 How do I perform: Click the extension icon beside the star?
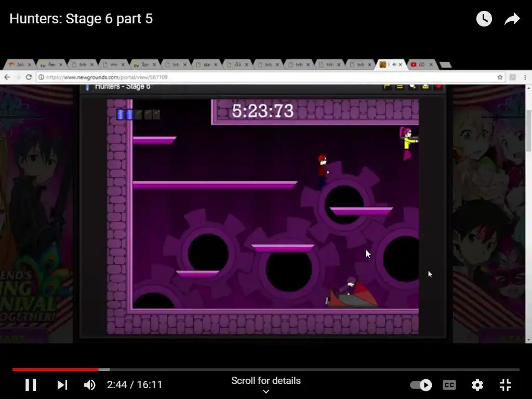coord(513,77)
